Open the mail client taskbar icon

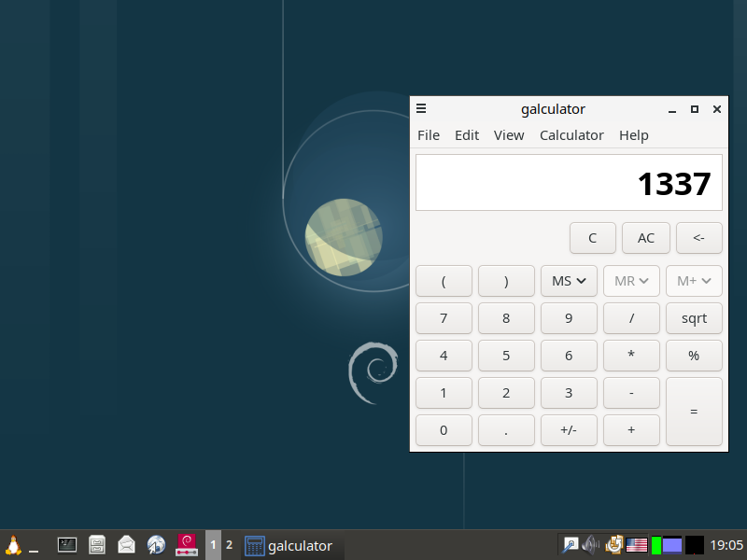127,545
